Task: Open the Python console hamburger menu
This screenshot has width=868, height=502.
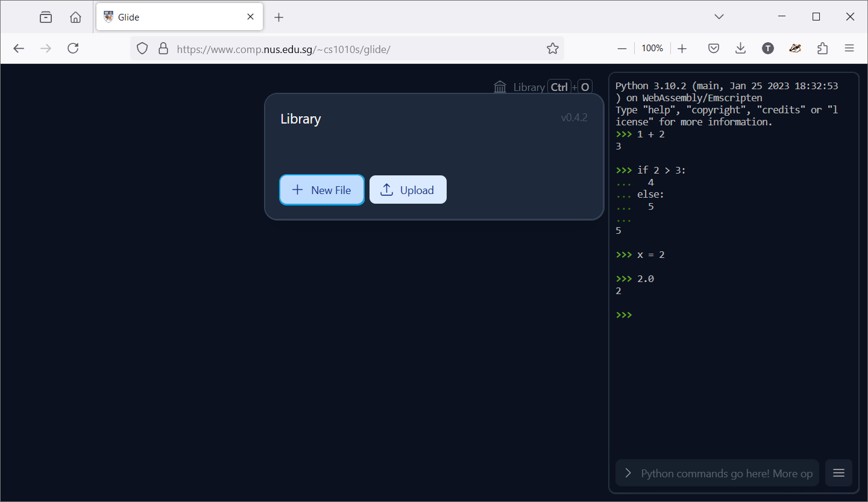Action: coord(838,473)
